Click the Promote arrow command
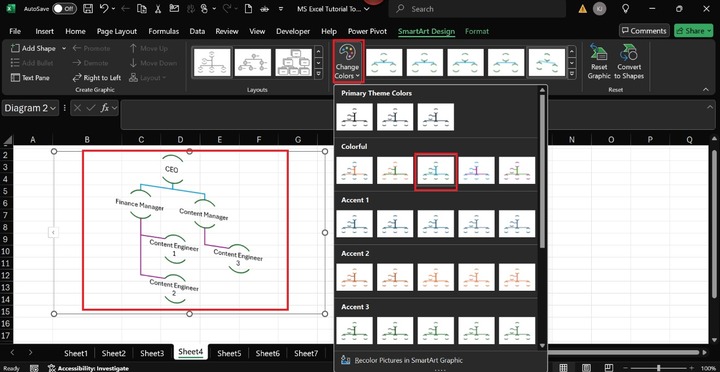The image size is (720, 372). click(91, 48)
